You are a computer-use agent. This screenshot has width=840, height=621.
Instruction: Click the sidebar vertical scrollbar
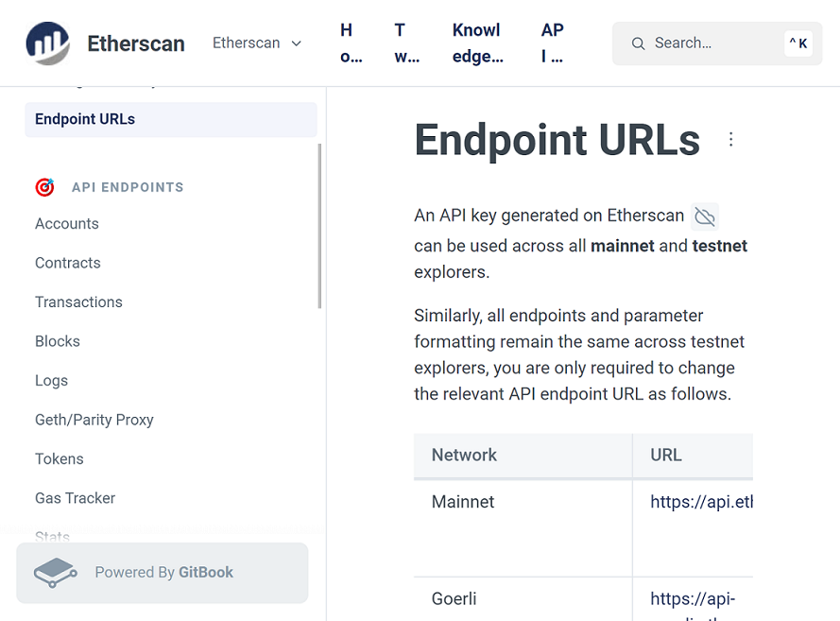point(319,227)
